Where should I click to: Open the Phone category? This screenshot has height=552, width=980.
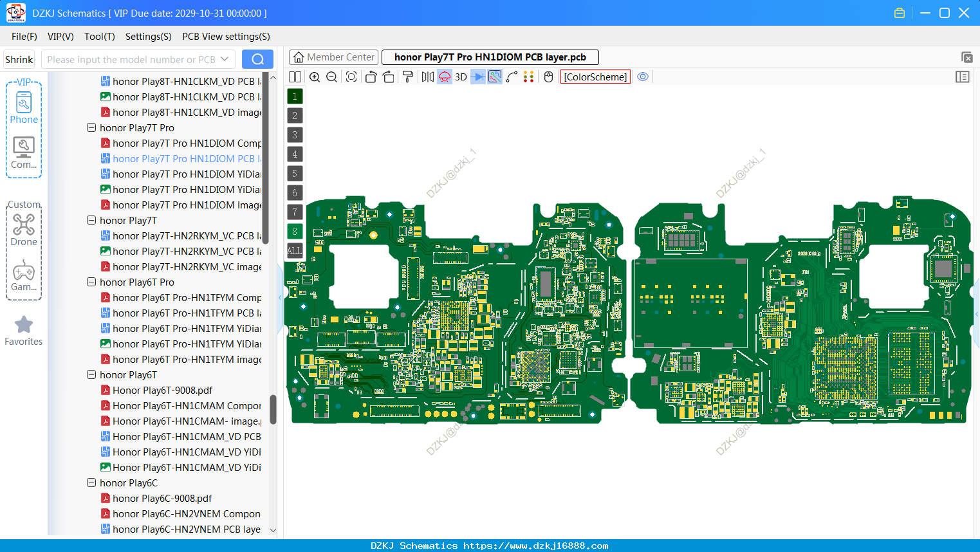[x=24, y=107]
